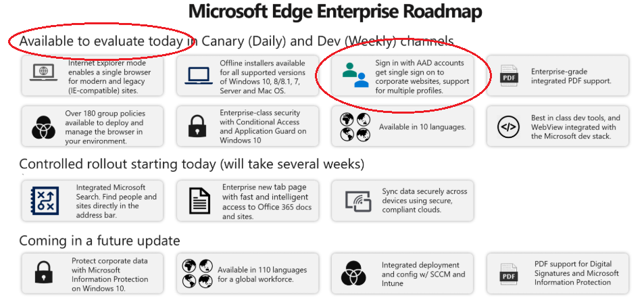Viewport: 644px width, 307px height.
Task: Click the four globes icon for 10 languages
Action: pyautogui.click(x=355, y=127)
